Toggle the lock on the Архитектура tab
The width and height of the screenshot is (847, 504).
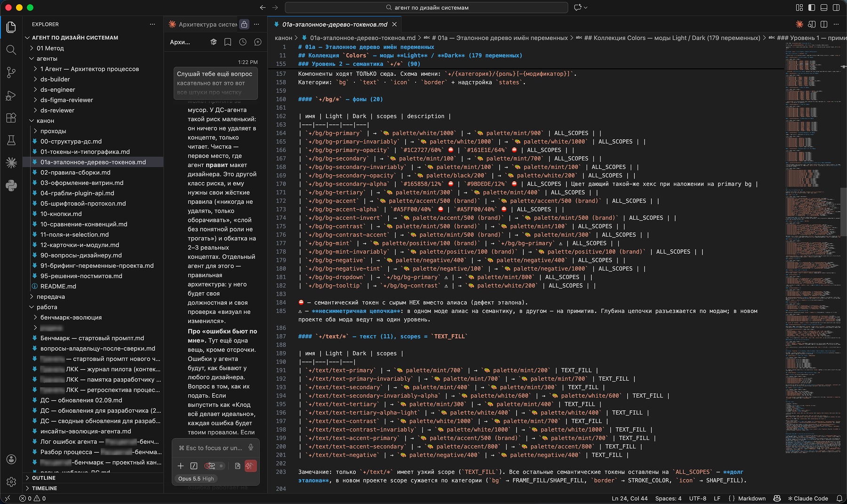[x=244, y=24]
